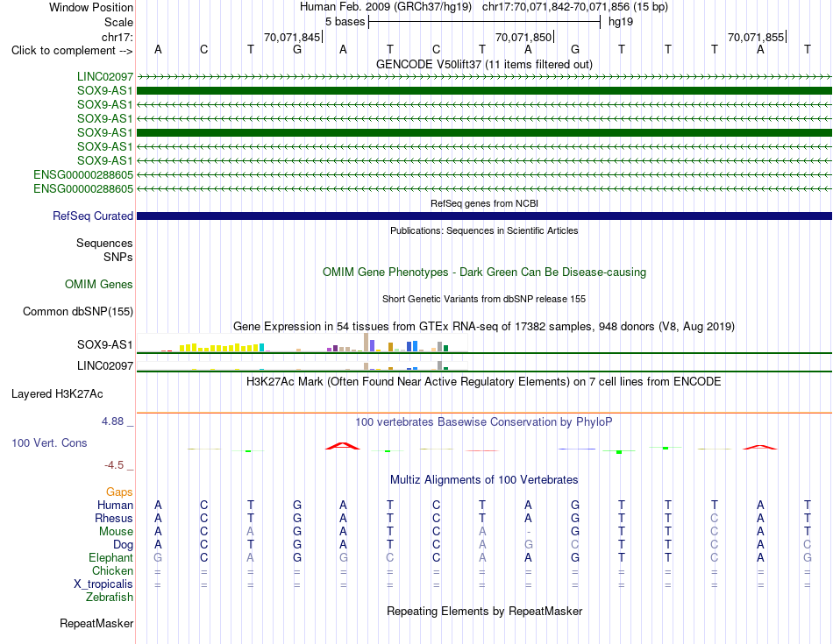Open the GENCODE V50lift37 track title
The height and width of the screenshot is (644, 833).
pyautogui.click(x=484, y=64)
